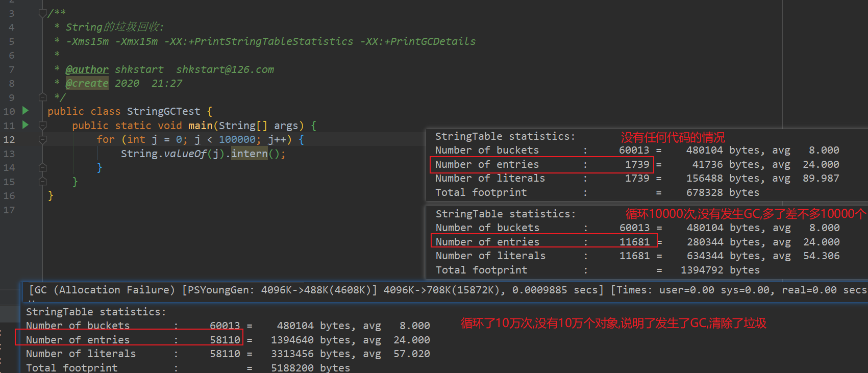This screenshot has width=868, height=373.
Task: Click the public static void keywords
Action: (x=127, y=126)
